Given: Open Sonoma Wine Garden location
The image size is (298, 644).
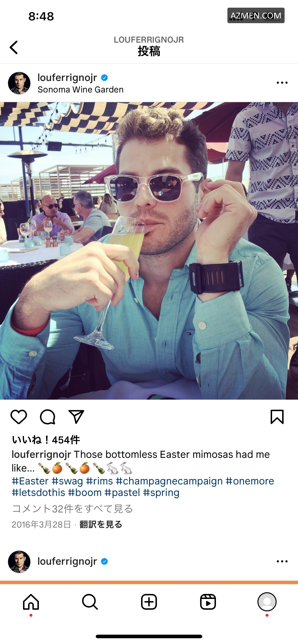Looking at the screenshot, I should pyautogui.click(x=80, y=90).
